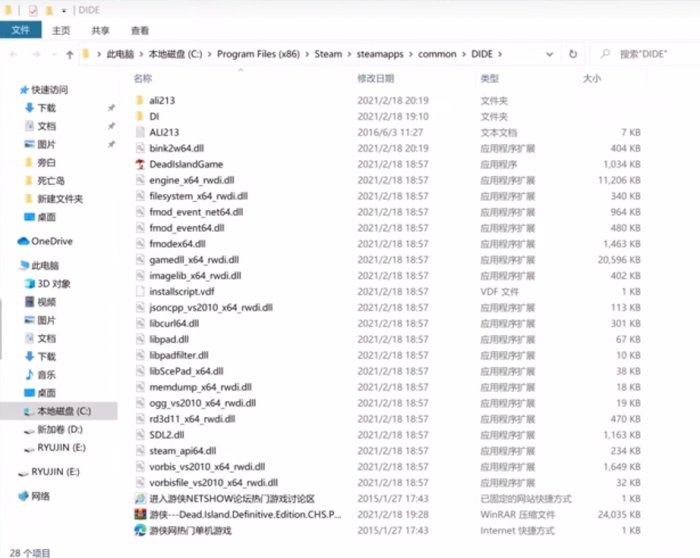Open the 文件 ribbon tab
The image size is (700, 558).
(x=21, y=30)
